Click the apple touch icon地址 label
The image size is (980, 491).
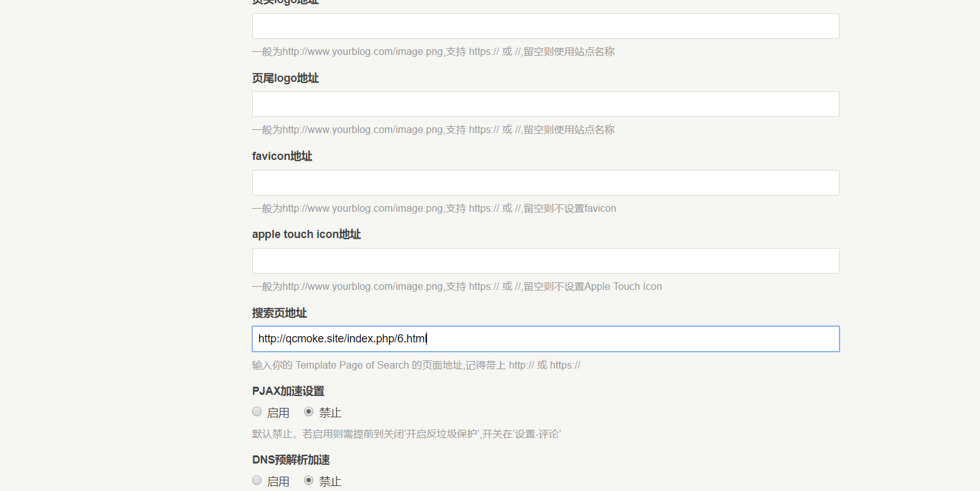tap(306, 234)
